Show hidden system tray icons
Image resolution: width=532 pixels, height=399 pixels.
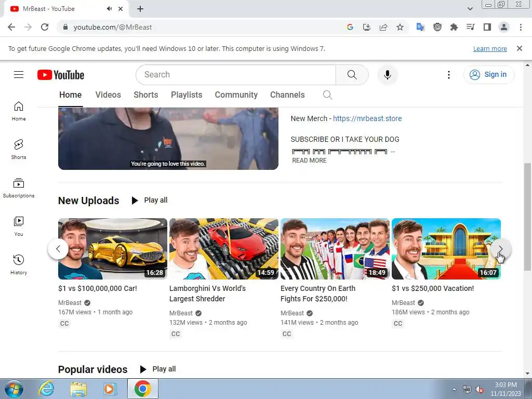pos(454,389)
